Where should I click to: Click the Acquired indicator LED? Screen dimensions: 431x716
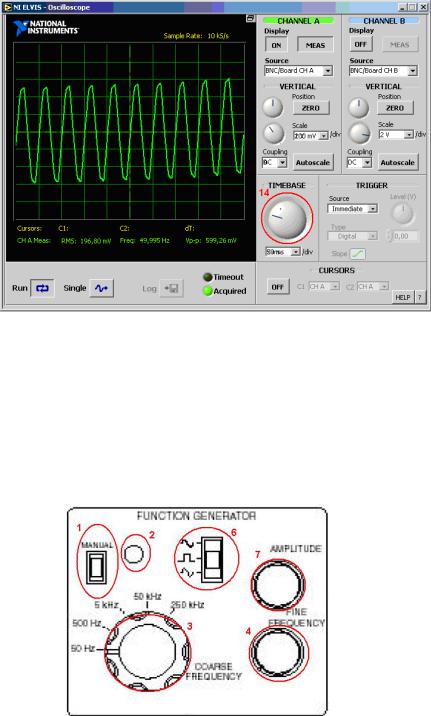pos(208,291)
